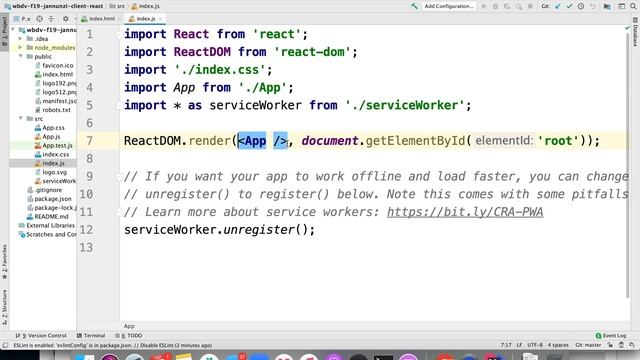Screen dimensions: 640x360
Task: Open App.test.js file
Action: tap(54, 145)
